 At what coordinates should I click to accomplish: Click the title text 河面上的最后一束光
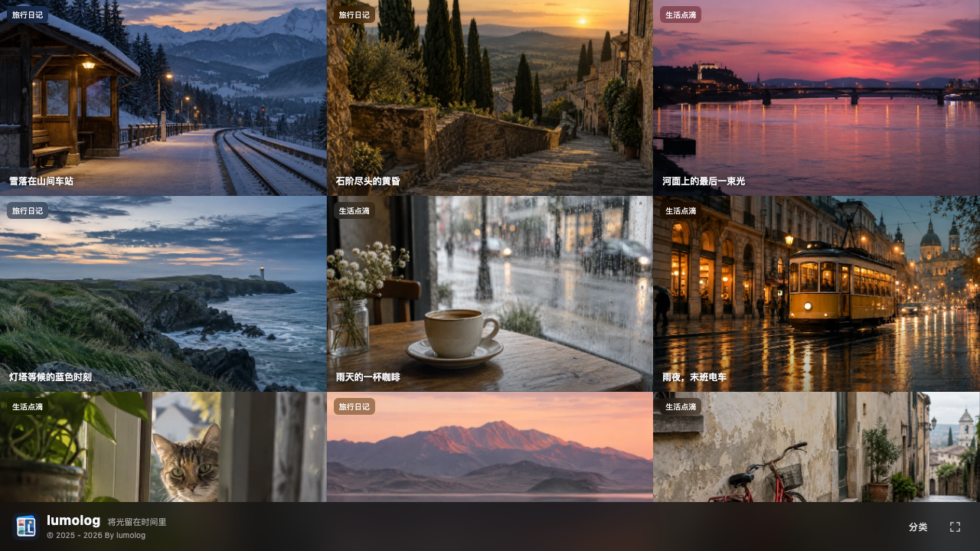(x=704, y=181)
